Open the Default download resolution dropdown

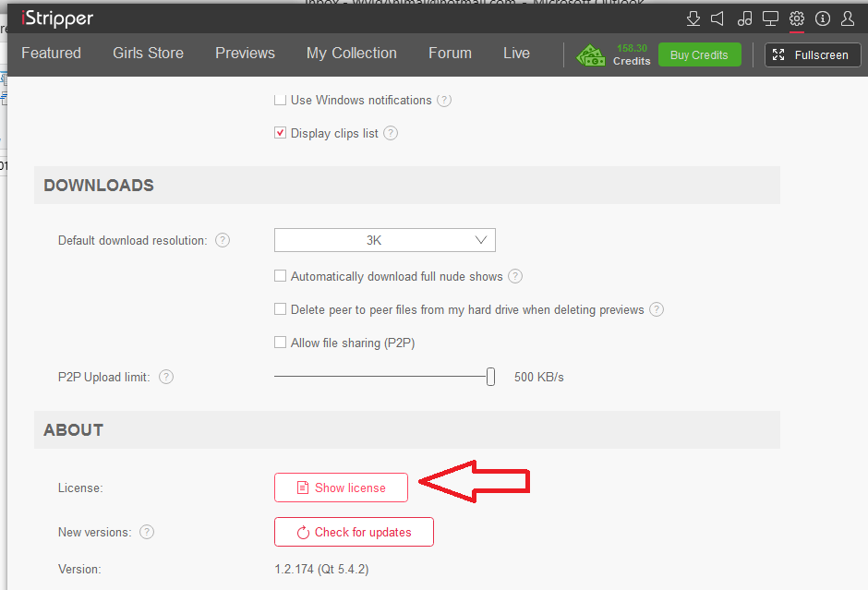tap(385, 240)
